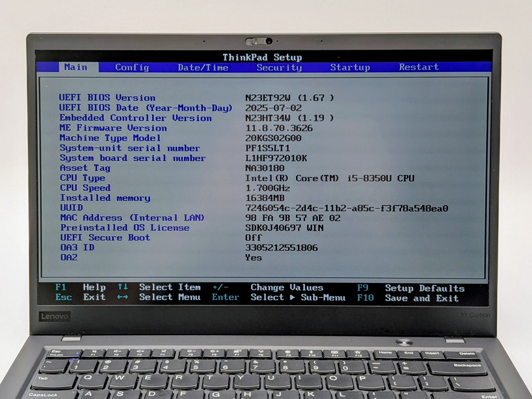Click the board serial L1HF972010K

coord(276,158)
